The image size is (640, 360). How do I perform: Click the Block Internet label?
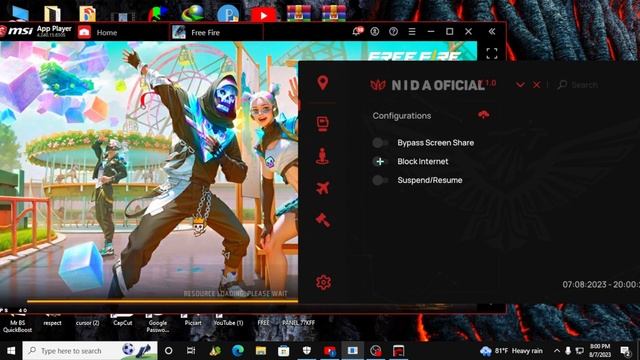click(422, 161)
